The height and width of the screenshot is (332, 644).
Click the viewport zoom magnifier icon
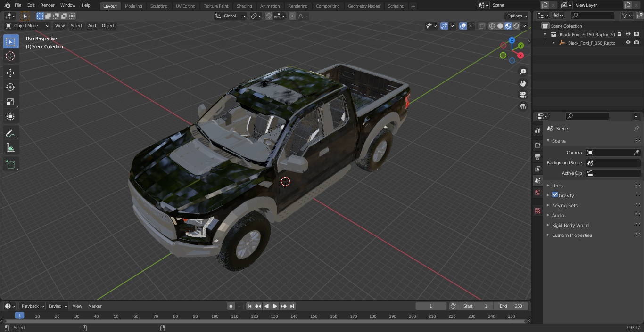(523, 72)
